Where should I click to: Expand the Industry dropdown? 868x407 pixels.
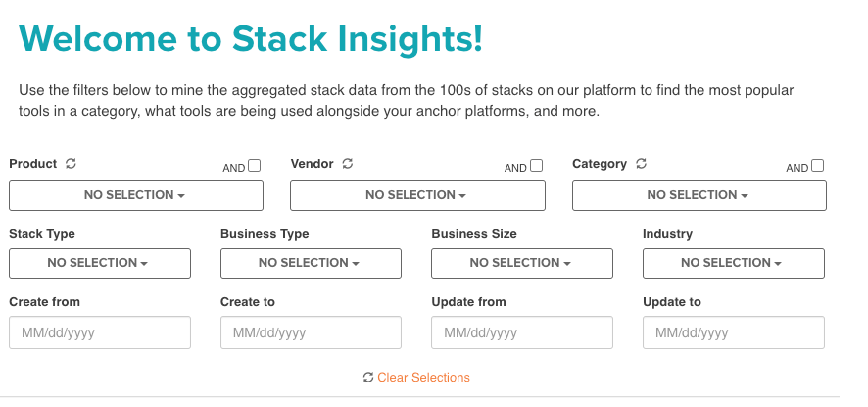click(x=734, y=264)
